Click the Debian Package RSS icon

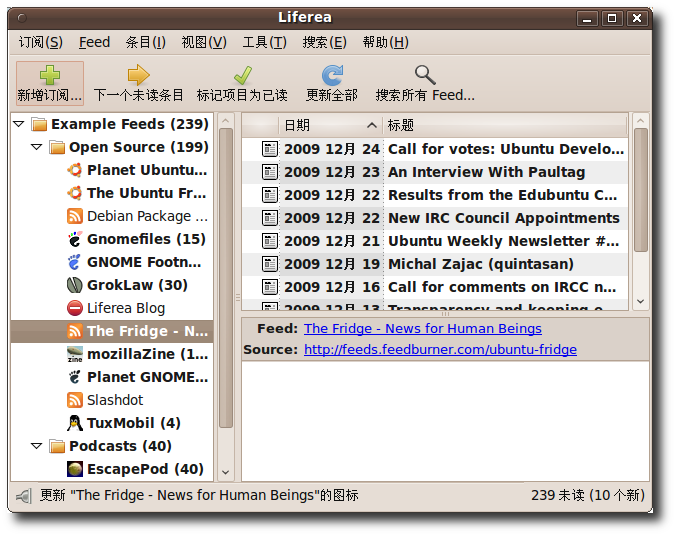tap(75, 216)
